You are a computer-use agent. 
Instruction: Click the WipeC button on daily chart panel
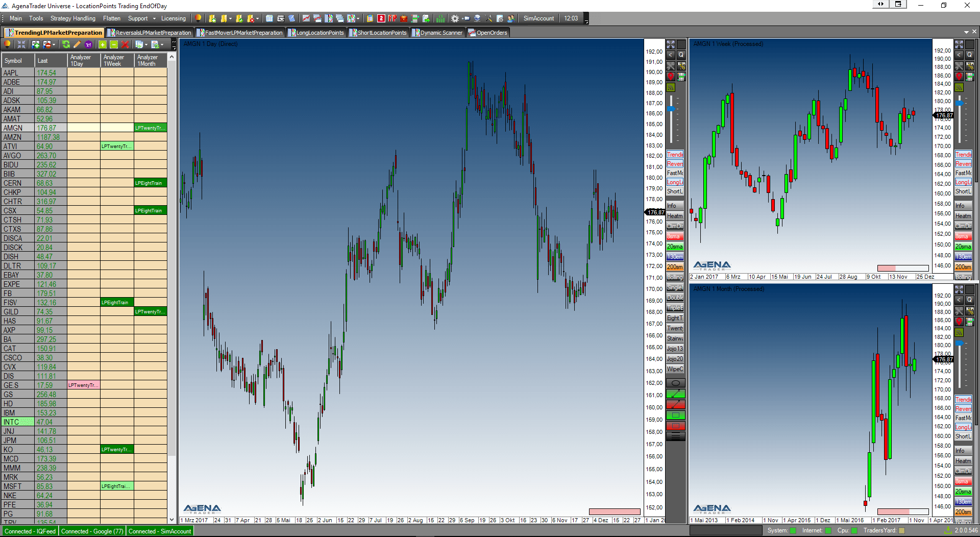click(x=675, y=369)
